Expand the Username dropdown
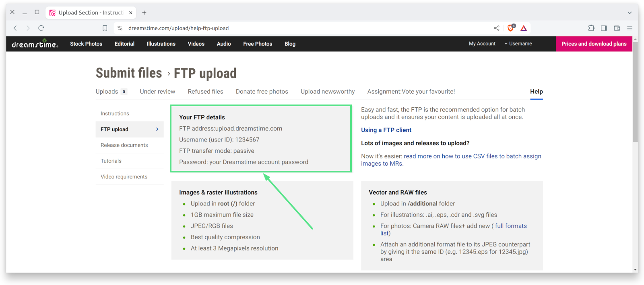 [x=518, y=44]
